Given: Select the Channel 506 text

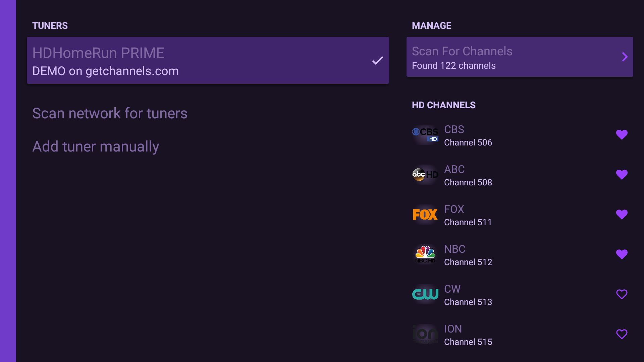Looking at the screenshot, I should click(468, 142).
